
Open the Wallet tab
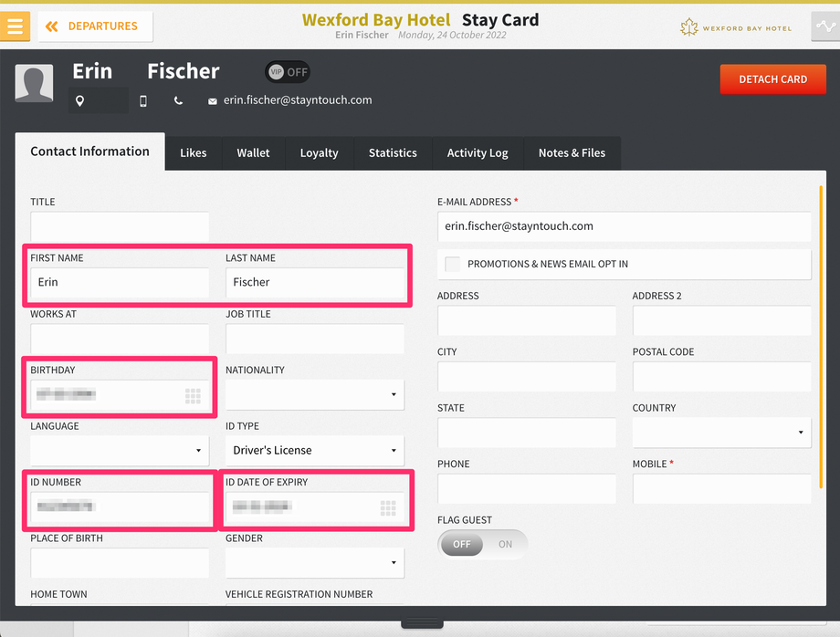253,153
